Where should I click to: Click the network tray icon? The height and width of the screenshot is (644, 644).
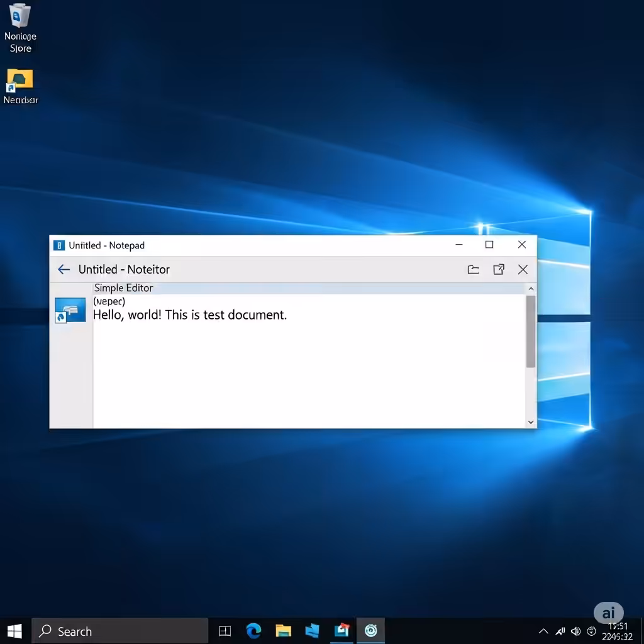(560, 631)
